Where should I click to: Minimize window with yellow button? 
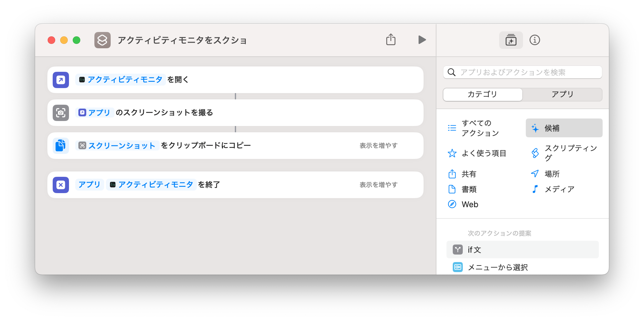(64, 40)
